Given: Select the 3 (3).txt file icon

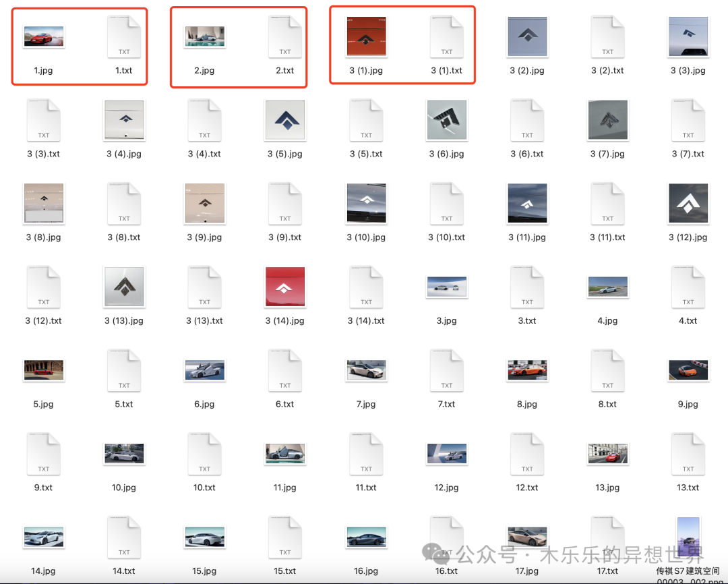Looking at the screenshot, I should click(x=44, y=120).
